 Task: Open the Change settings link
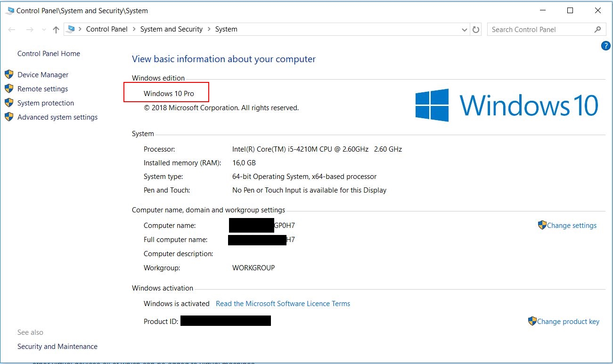click(x=572, y=225)
